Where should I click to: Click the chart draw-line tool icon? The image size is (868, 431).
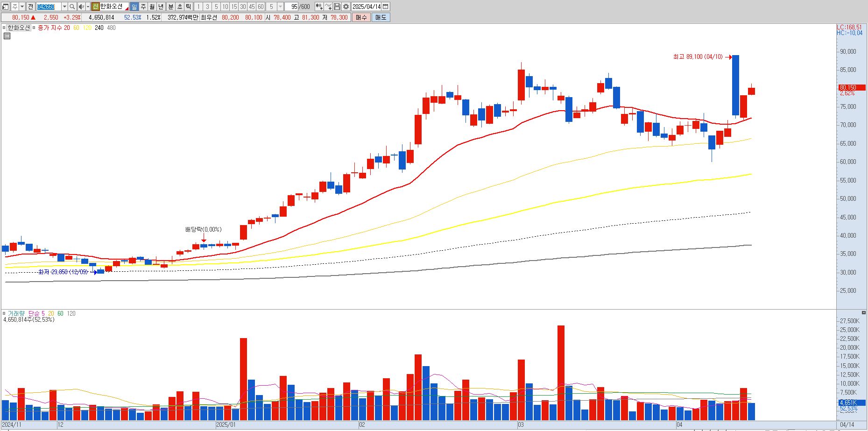coord(328,7)
